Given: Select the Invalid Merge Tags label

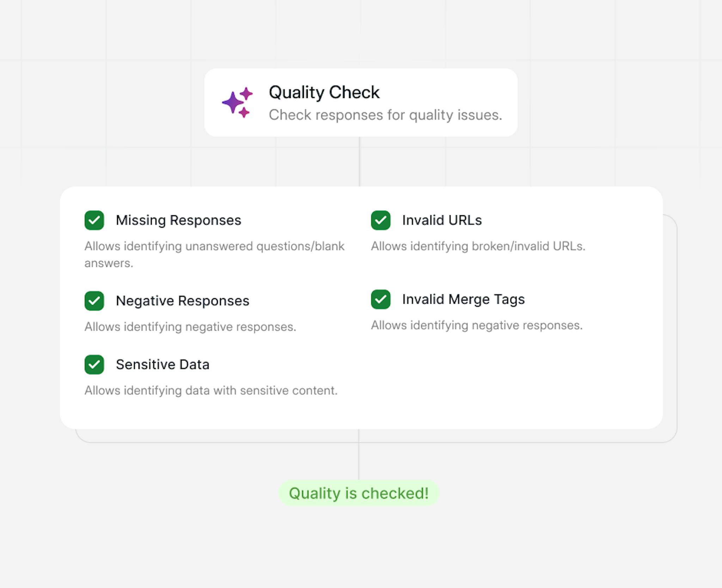Looking at the screenshot, I should coord(463,299).
